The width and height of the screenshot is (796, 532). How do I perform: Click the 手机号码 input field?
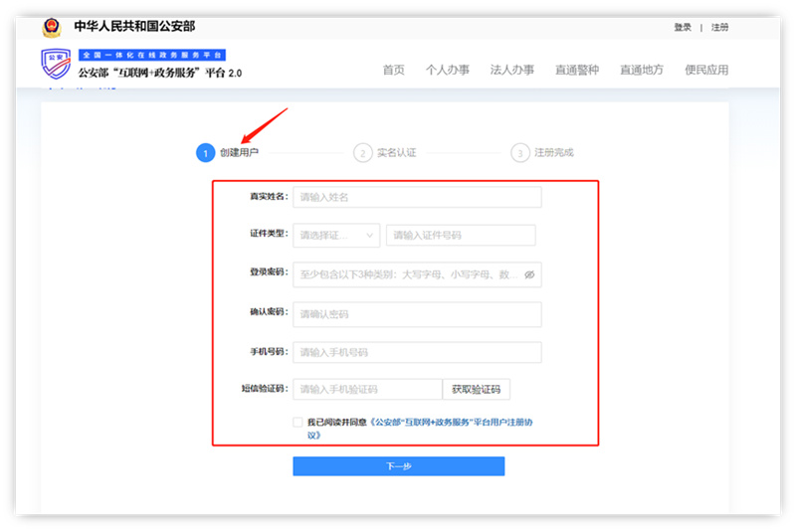pyautogui.click(x=416, y=352)
